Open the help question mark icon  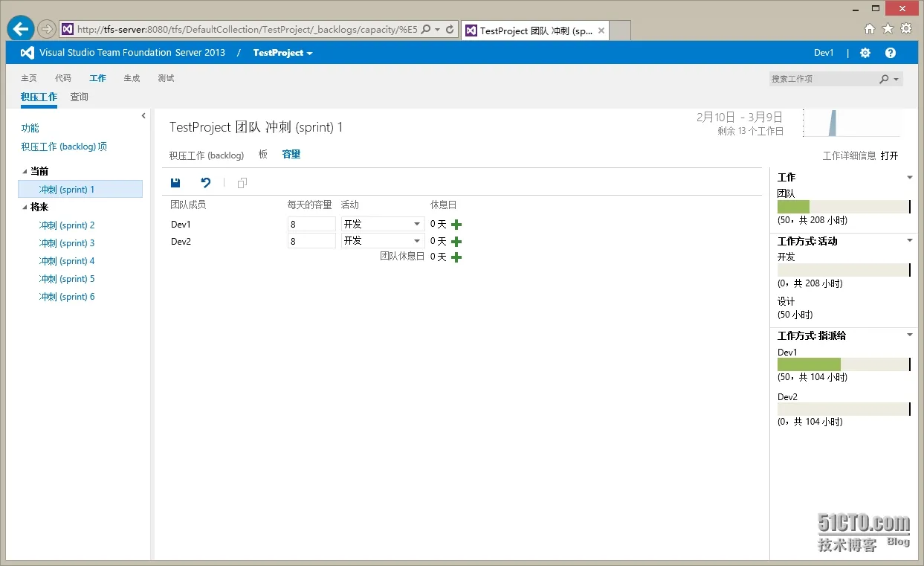[891, 53]
